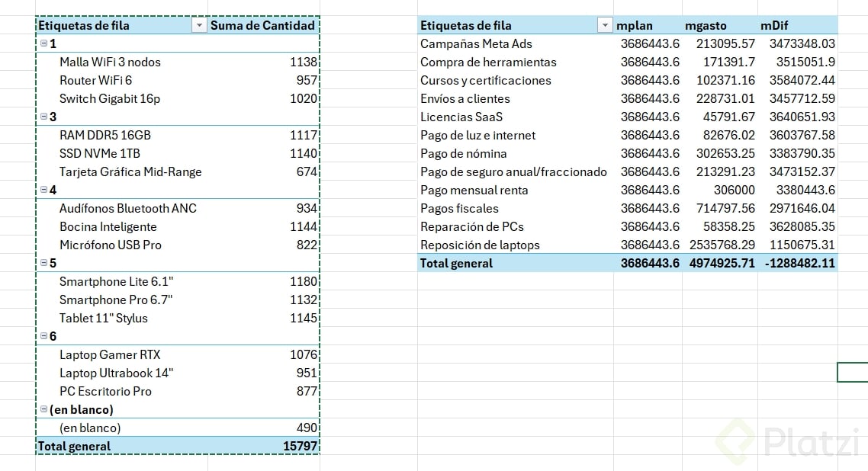Select the mgasto column header
The height and width of the screenshot is (471, 868).
tap(706, 25)
